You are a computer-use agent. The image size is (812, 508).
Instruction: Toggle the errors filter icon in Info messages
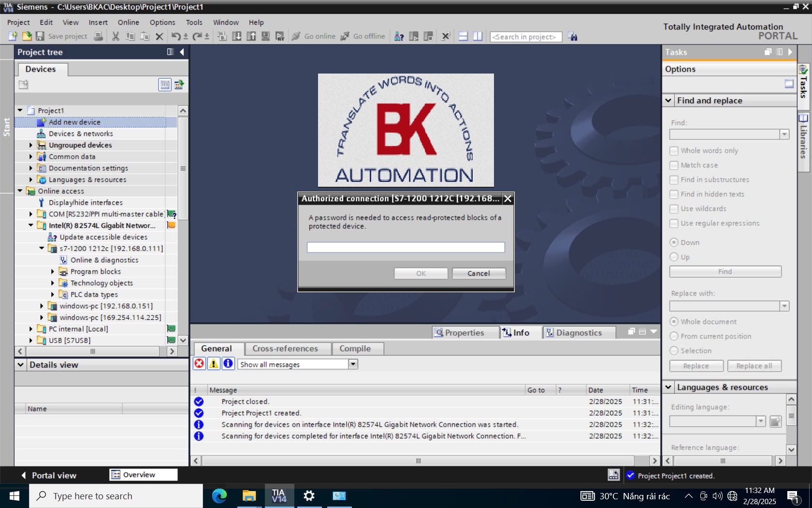(x=199, y=364)
